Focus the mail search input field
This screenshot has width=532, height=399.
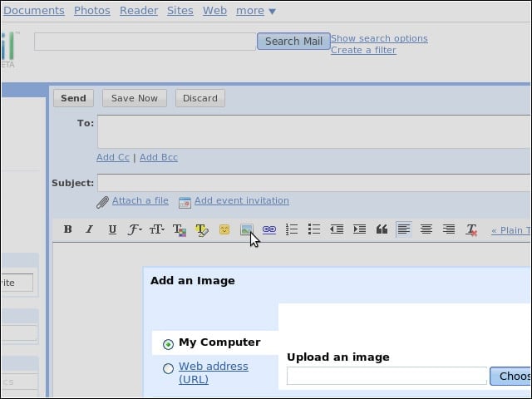(x=145, y=42)
